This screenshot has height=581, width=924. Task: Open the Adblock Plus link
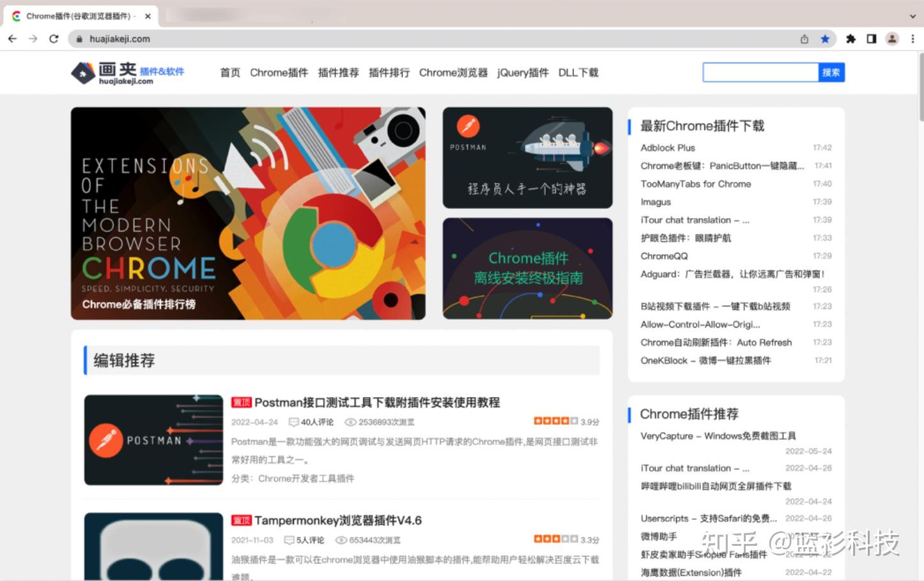(668, 147)
